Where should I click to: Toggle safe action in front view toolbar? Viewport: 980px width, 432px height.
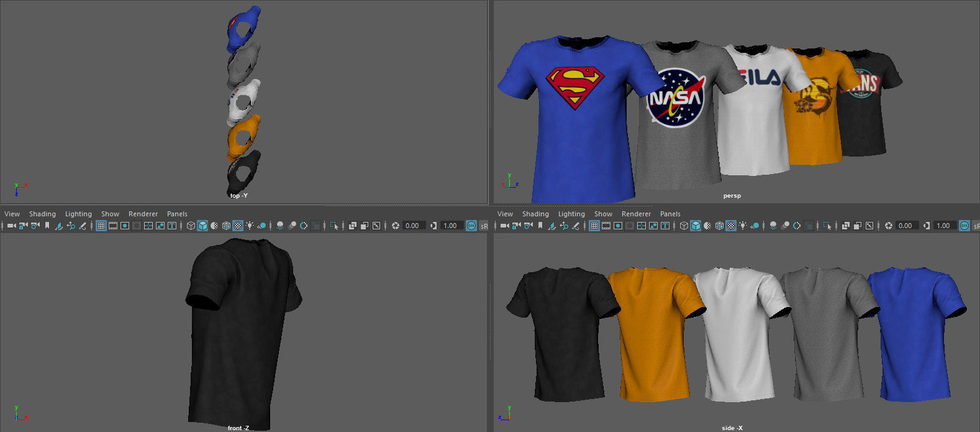[x=160, y=226]
